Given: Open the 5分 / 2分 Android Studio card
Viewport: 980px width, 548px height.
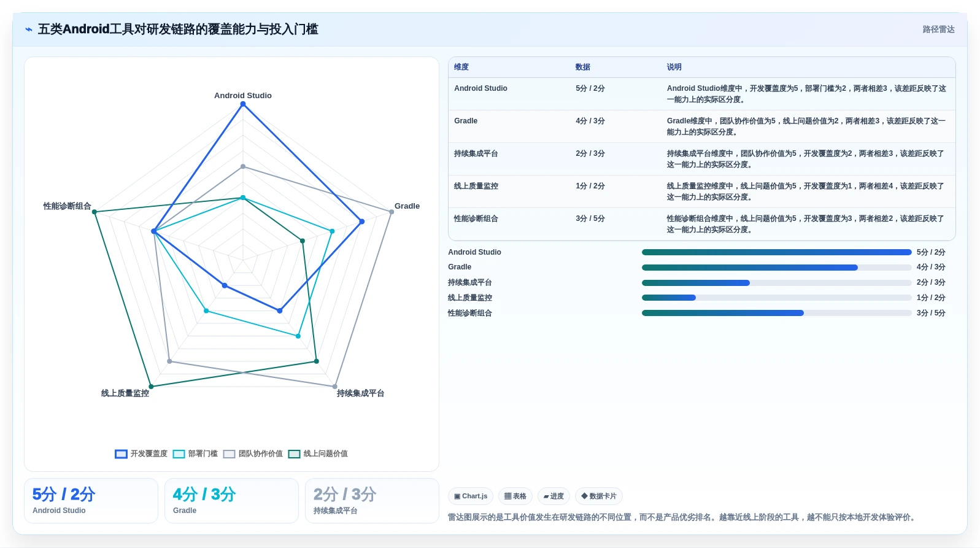Looking at the screenshot, I should (91, 501).
